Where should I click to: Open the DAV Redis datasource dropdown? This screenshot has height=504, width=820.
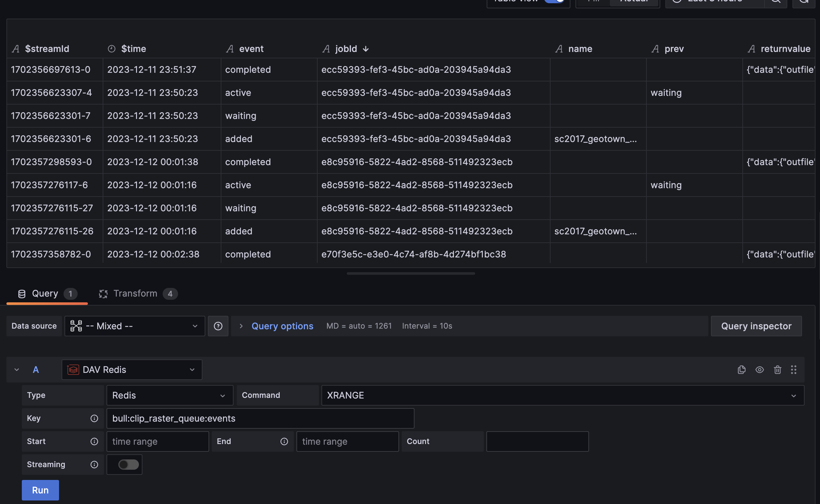point(132,370)
